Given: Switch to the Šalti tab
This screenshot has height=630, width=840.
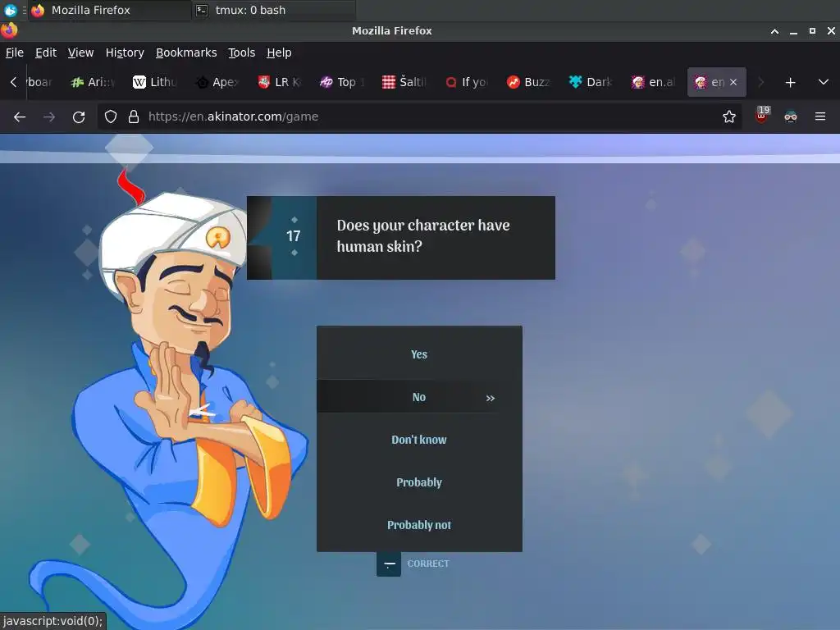Looking at the screenshot, I should 404,82.
